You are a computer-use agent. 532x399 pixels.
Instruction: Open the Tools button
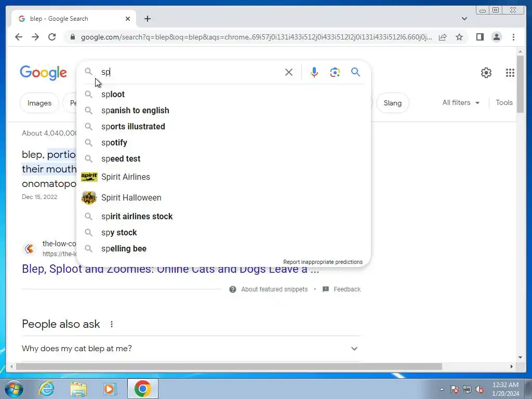(x=504, y=102)
